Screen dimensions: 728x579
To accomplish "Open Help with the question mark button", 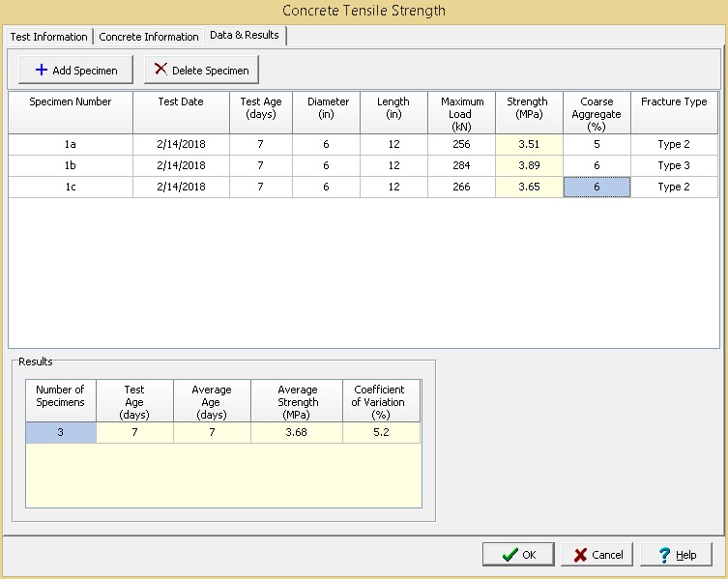I will click(676, 555).
